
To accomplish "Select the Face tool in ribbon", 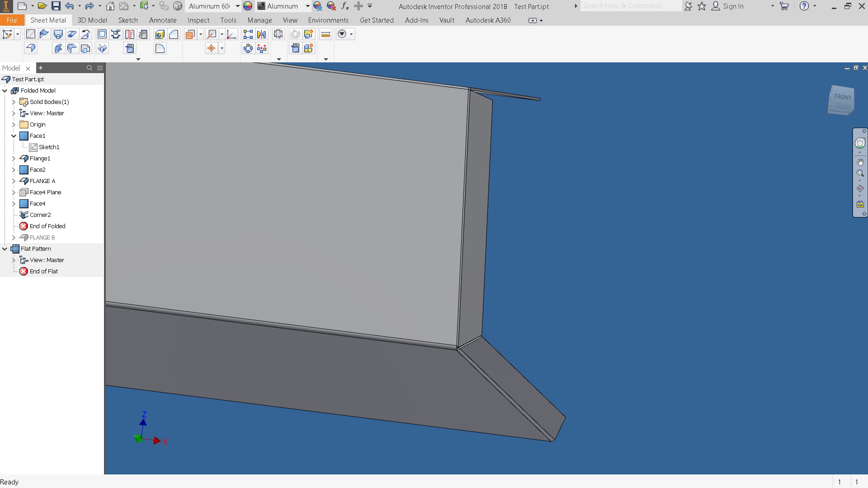I will (31, 34).
